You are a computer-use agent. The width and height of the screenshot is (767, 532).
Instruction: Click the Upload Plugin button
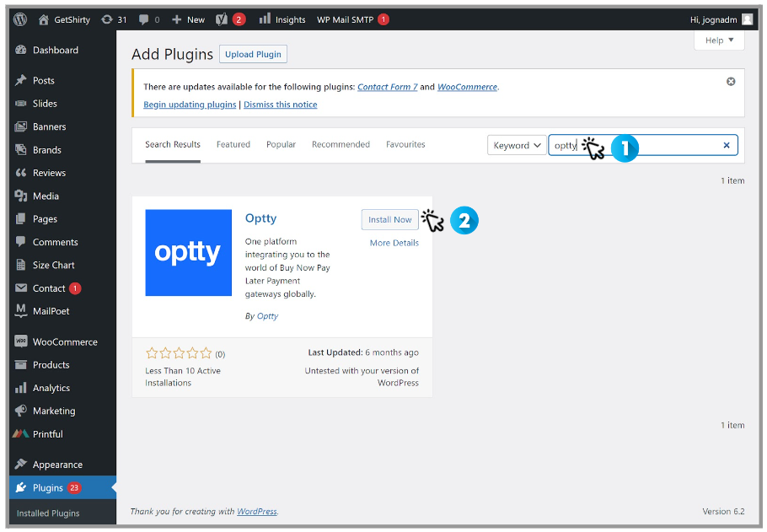(x=253, y=54)
